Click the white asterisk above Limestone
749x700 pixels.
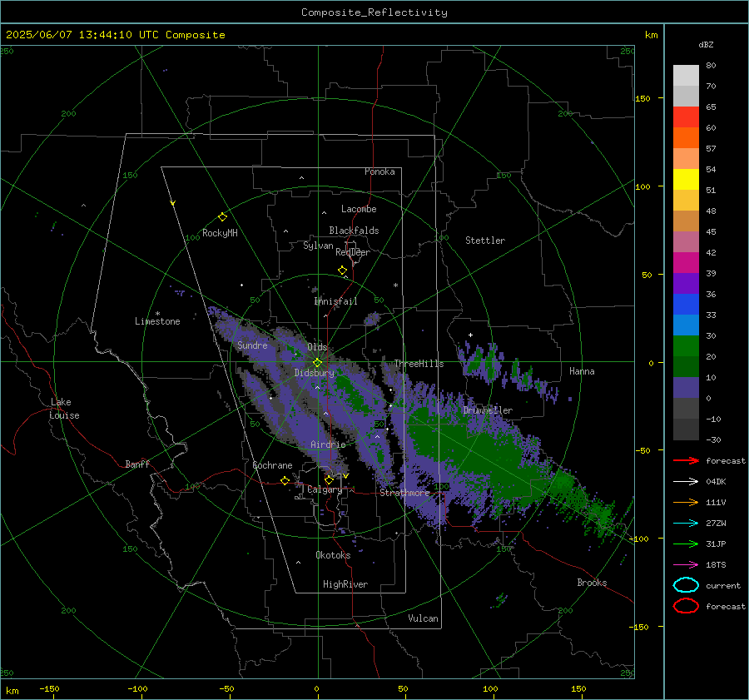(157, 314)
